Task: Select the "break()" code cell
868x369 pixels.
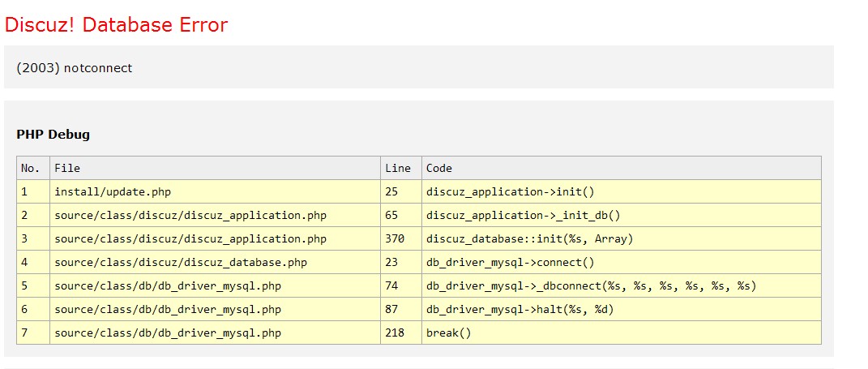Action: (x=621, y=333)
